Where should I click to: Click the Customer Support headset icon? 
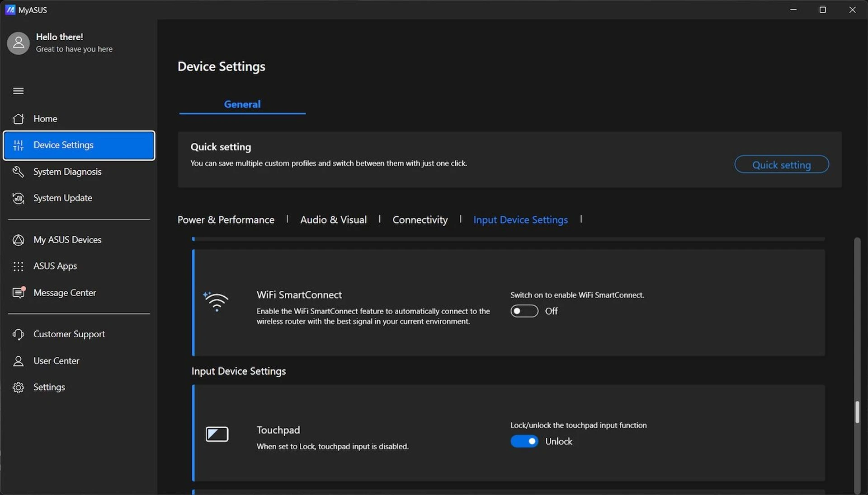click(19, 334)
